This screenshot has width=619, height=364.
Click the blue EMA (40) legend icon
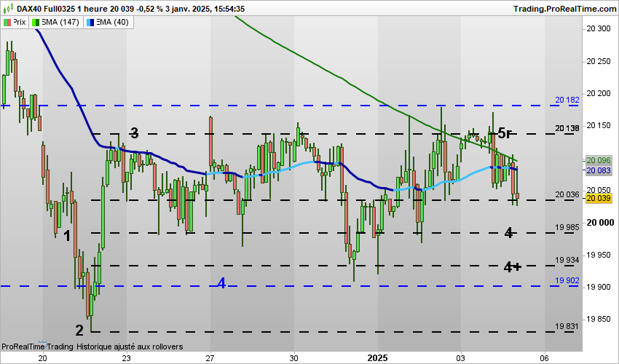tap(90, 23)
